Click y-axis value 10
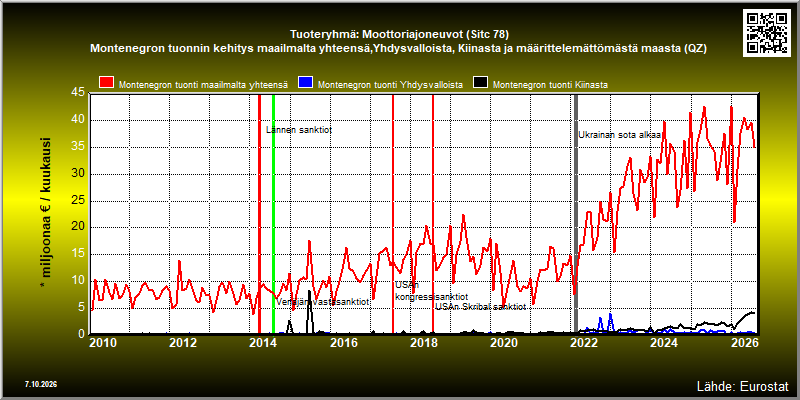Viewport: 800px width, 400px height. [x=78, y=281]
